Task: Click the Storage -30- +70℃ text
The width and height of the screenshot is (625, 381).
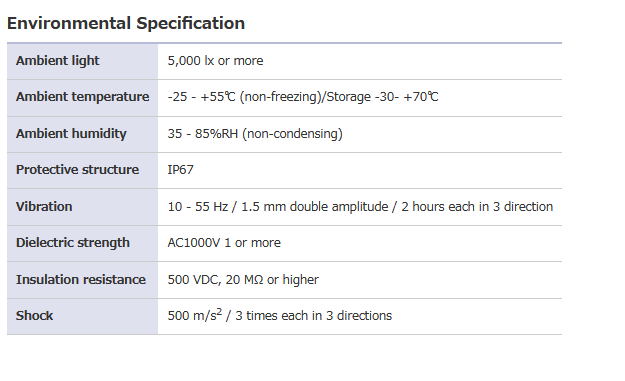Action: (382, 97)
